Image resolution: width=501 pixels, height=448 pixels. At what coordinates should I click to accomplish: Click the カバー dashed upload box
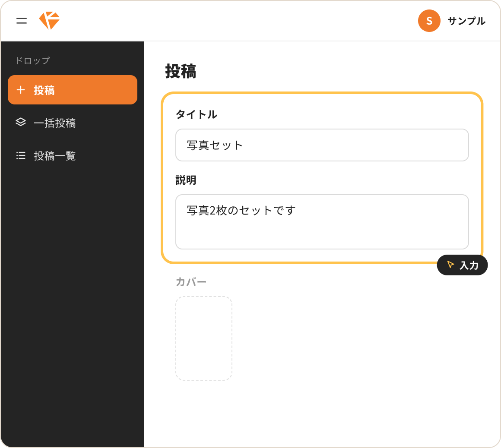coord(204,338)
